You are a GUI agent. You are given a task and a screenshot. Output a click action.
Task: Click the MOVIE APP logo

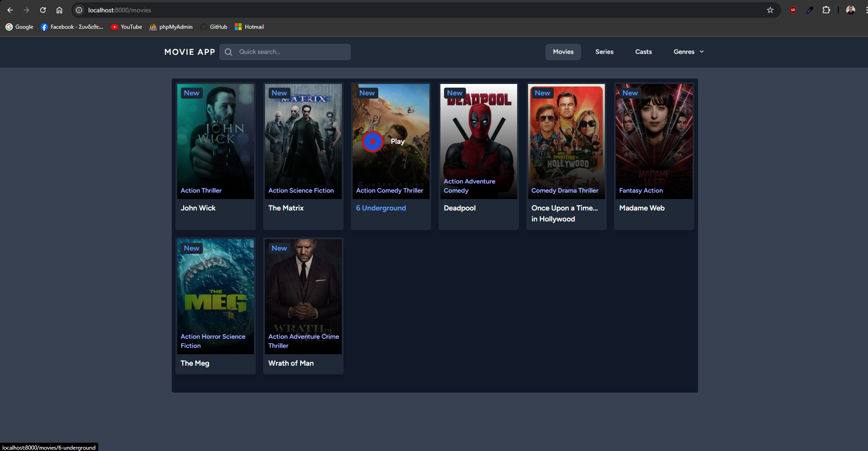pos(190,52)
